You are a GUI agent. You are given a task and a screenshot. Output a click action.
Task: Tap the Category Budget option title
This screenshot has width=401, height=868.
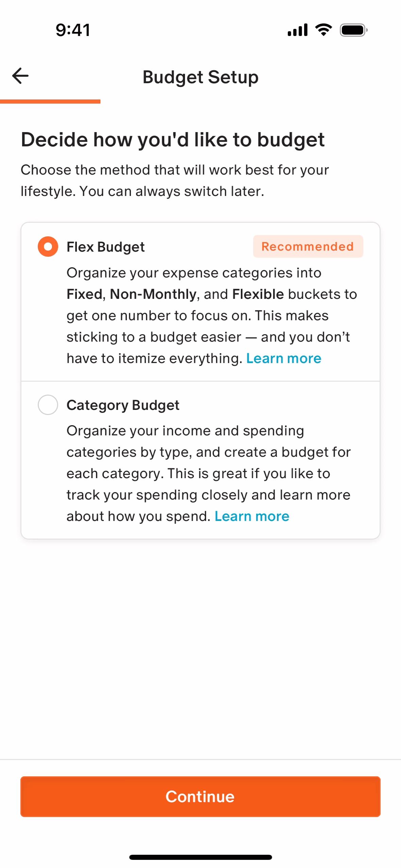point(123,405)
